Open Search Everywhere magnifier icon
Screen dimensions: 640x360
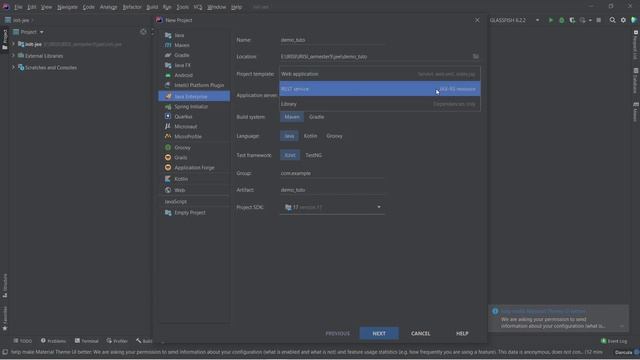[612, 20]
